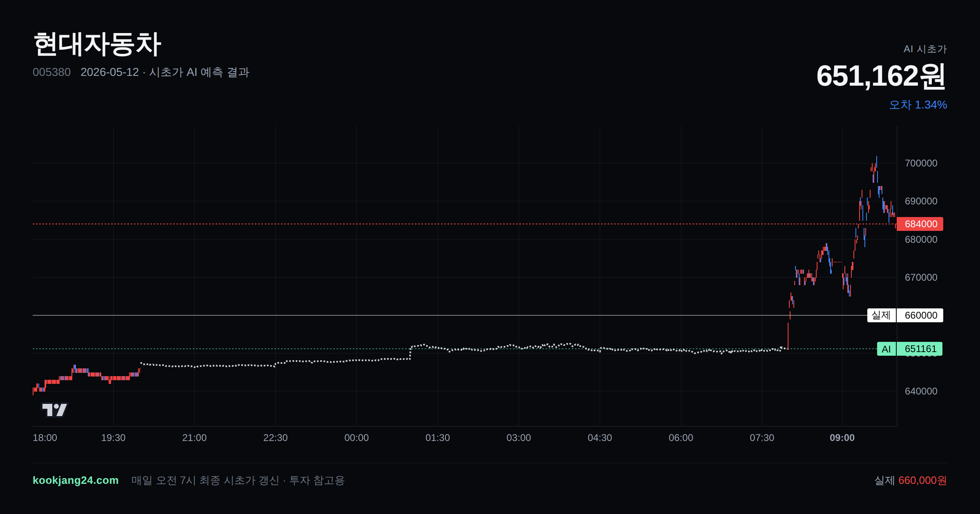
Task: Click the bold 09:00 time label
Action: point(842,438)
